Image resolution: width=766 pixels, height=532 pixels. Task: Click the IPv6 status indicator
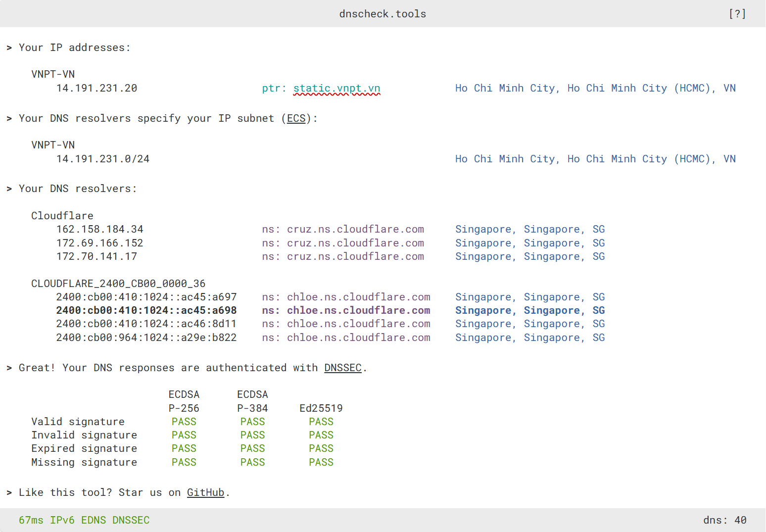tap(62, 520)
